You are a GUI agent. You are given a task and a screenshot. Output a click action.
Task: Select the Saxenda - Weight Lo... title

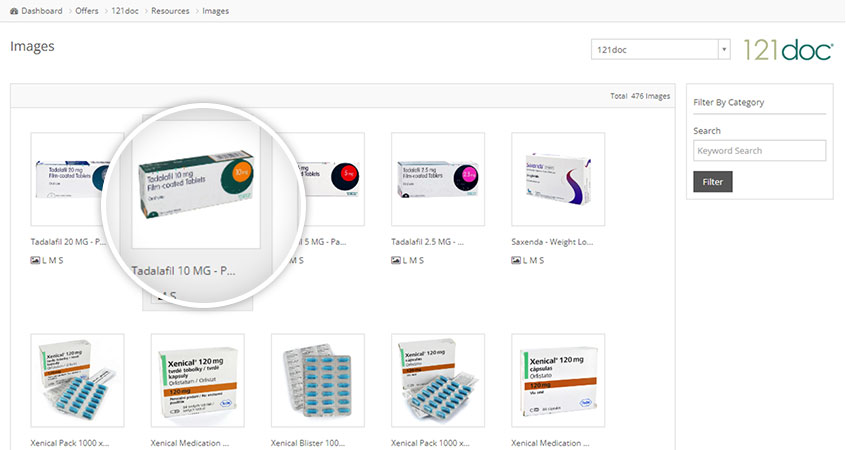[552, 242]
